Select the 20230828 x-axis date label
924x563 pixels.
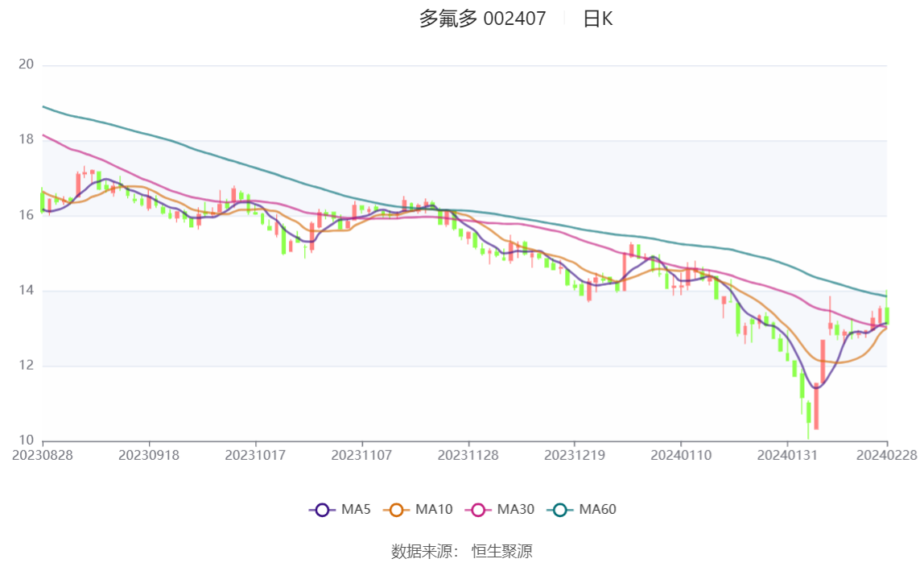43,455
